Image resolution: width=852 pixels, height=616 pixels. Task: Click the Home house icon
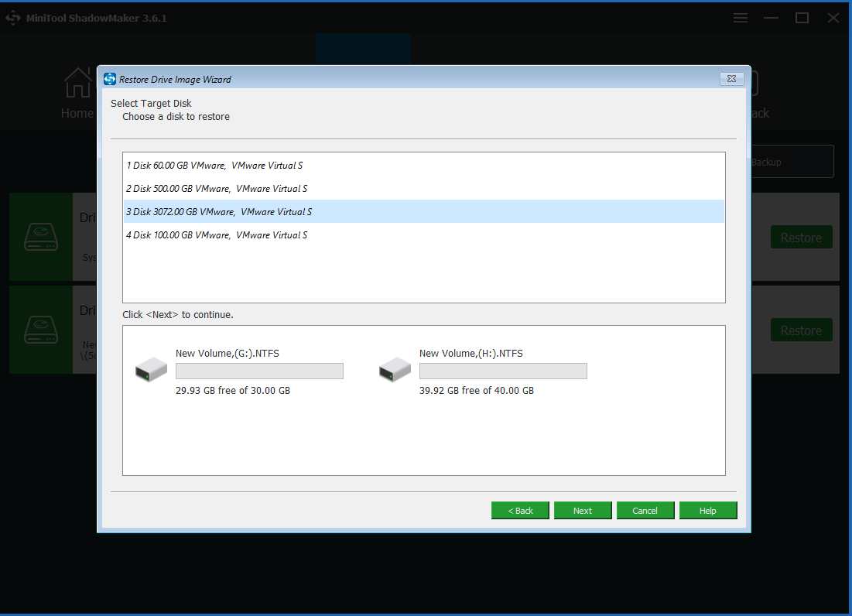[79, 83]
